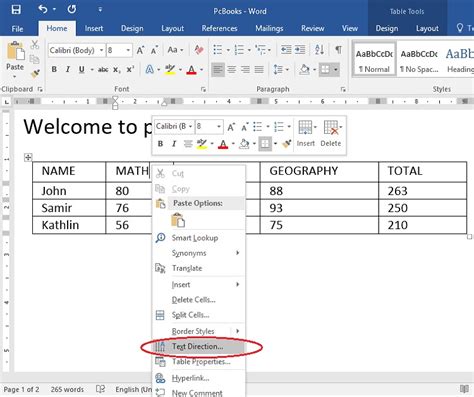Click the Line Spacing icon in Paragraph group

(x=278, y=69)
